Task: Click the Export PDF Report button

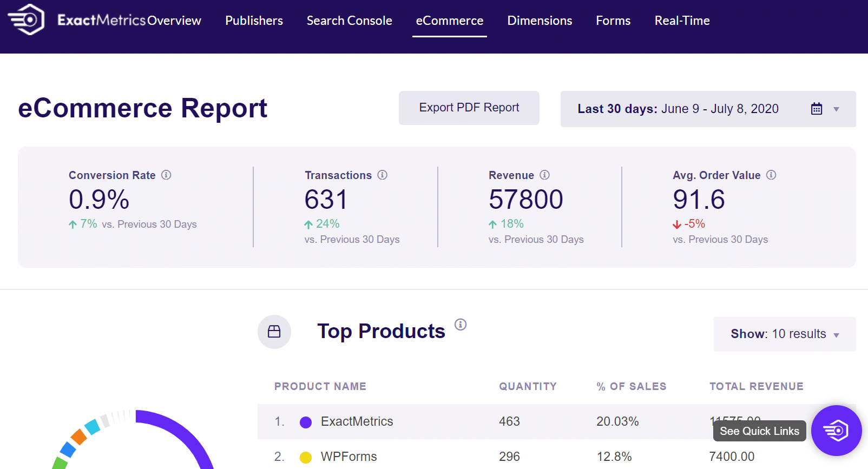Action: pyautogui.click(x=469, y=108)
